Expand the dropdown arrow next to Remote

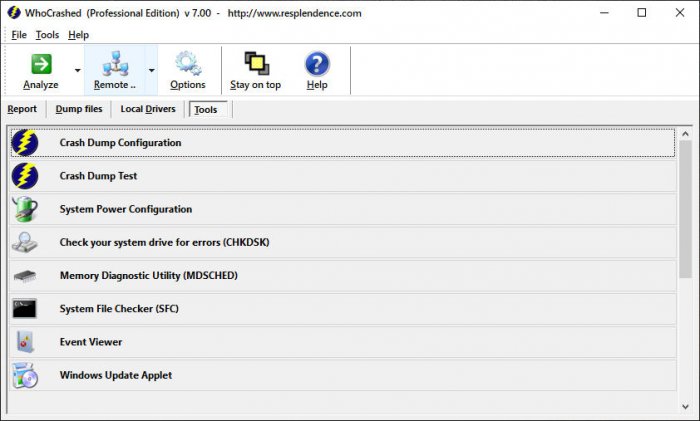pyautogui.click(x=151, y=71)
